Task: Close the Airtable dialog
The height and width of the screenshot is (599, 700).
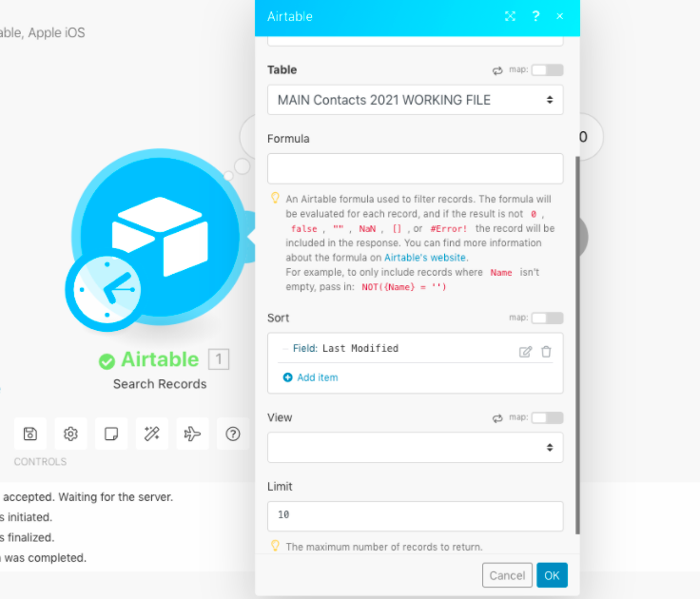Action: point(560,16)
